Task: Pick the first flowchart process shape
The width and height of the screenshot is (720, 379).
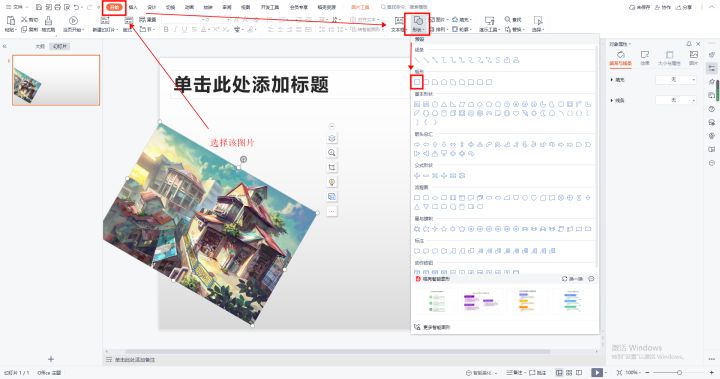Action: pos(417,198)
